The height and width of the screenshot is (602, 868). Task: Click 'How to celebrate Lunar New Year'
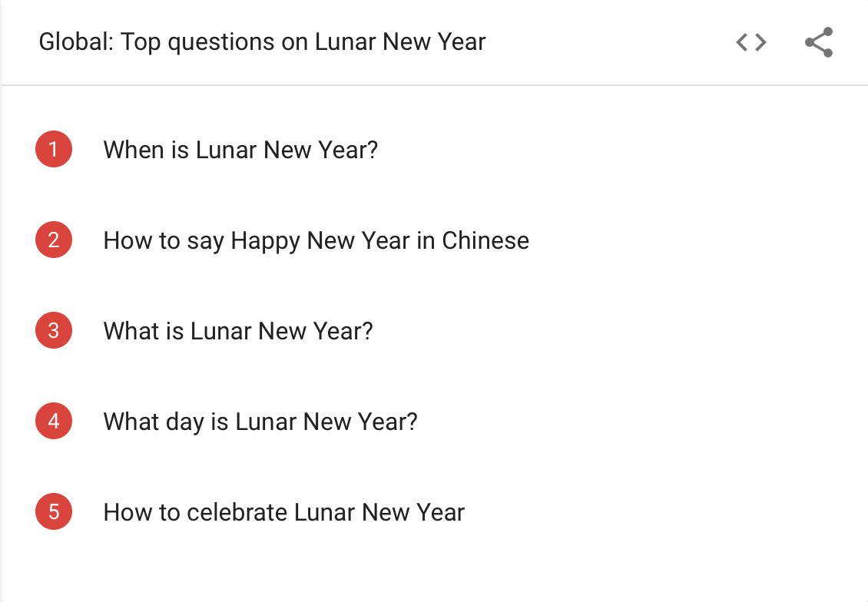(283, 512)
